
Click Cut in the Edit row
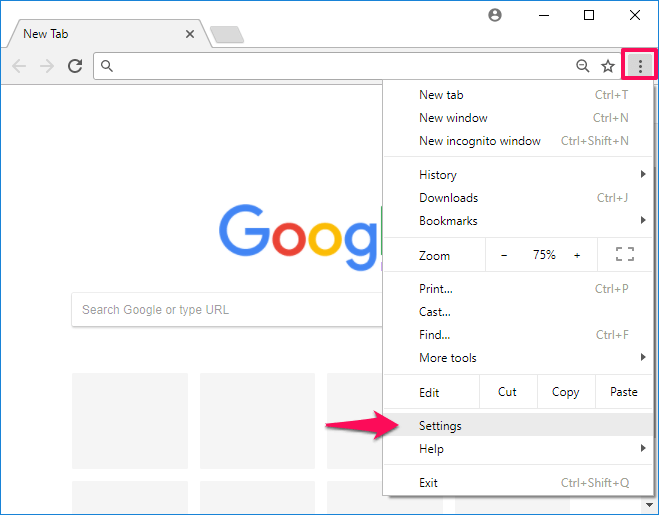pyautogui.click(x=508, y=392)
